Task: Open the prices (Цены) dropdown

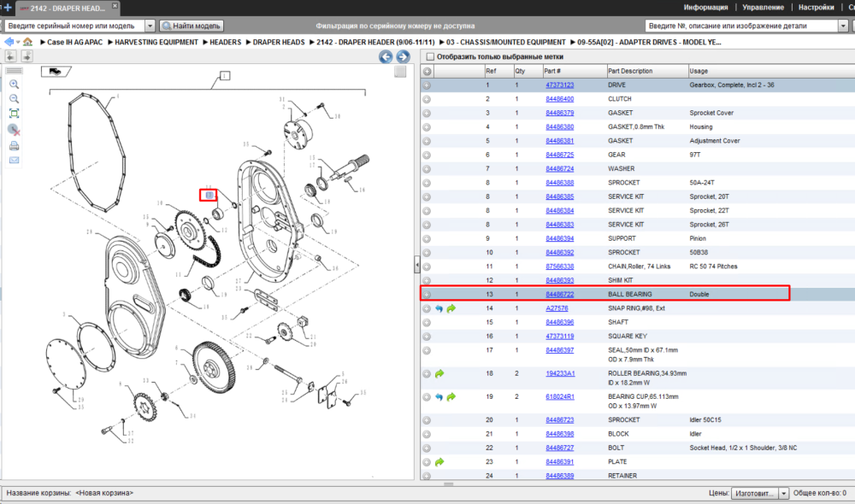Action: coord(783,493)
